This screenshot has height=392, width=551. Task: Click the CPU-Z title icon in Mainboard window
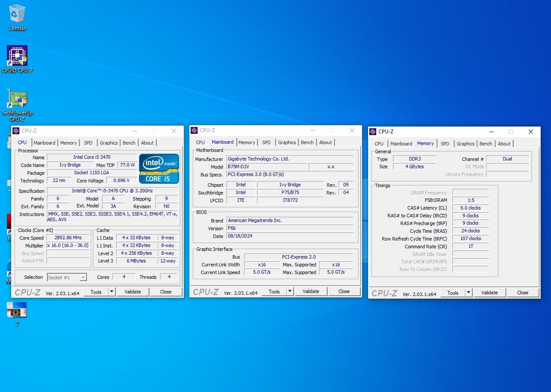click(x=194, y=130)
